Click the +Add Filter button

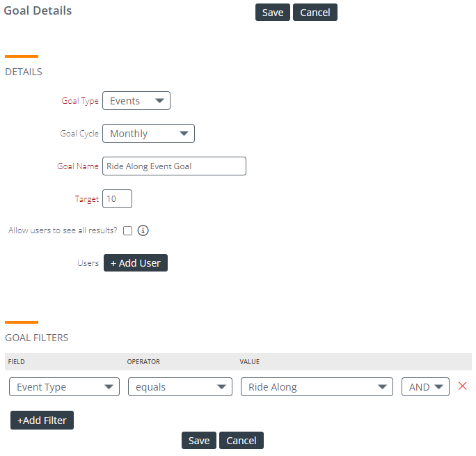click(42, 420)
